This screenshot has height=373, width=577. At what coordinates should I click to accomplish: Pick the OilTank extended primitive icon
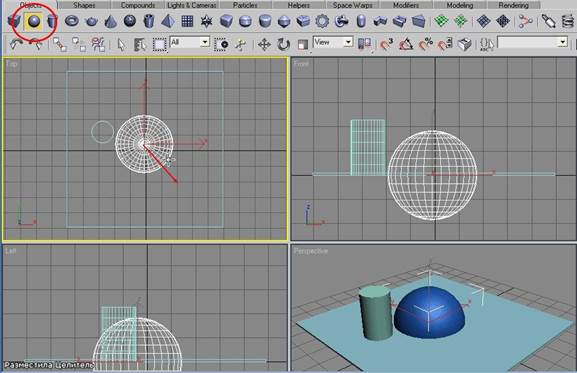245,21
